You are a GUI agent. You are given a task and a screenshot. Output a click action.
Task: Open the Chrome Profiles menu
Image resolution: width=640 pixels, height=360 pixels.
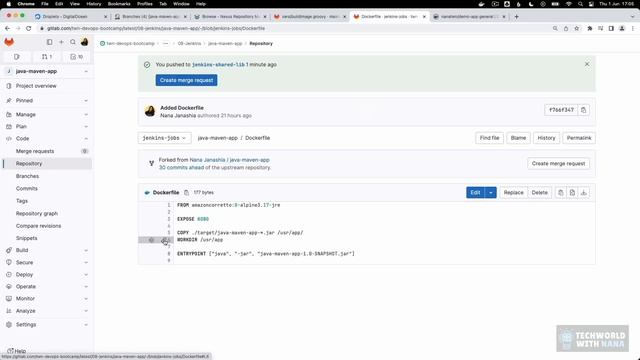click(x=144, y=4)
